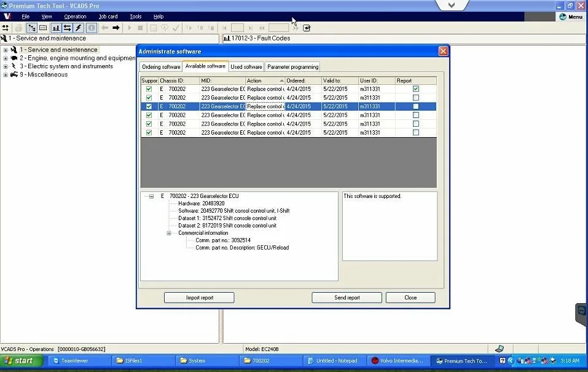Image resolution: width=588 pixels, height=372 pixels.
Task: Collapse the Commercial information node
Action: (x=169, y=233)
